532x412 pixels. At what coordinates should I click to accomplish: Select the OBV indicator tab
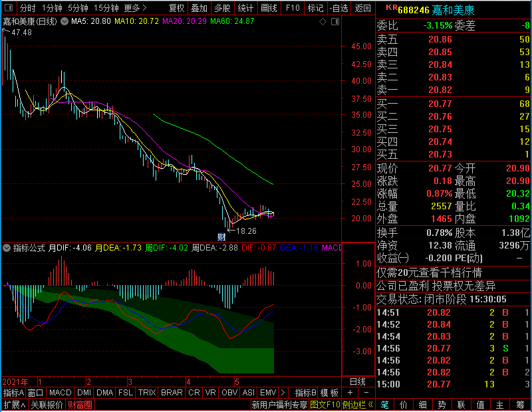(x=229, y=393)
